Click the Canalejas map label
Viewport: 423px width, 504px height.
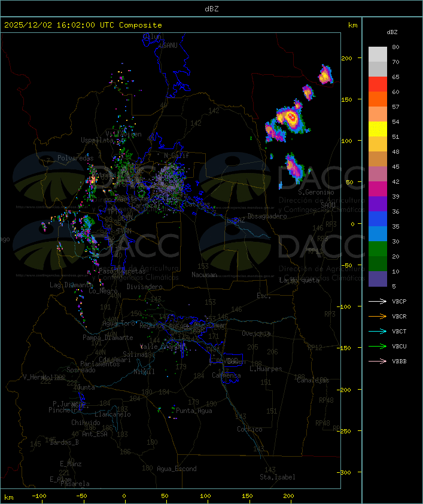pyautogui.click(x=313, y=380)
